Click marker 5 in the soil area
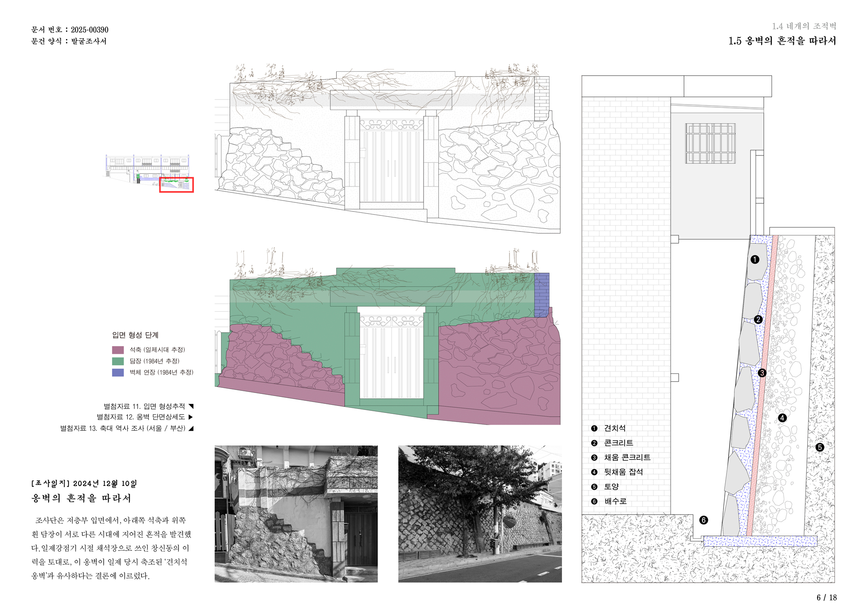868x614 pixels. point(819,447)
